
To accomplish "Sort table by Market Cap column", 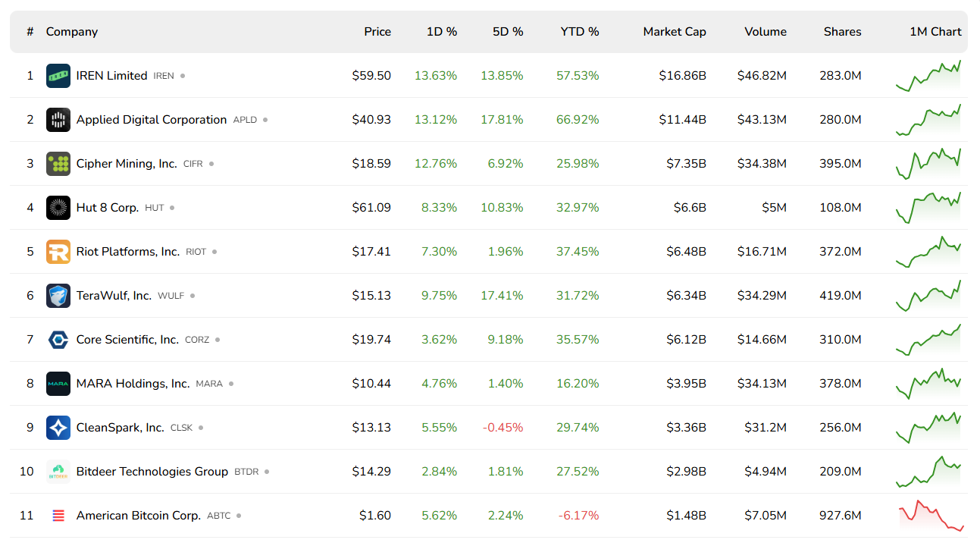I will (x=674, y=32).
